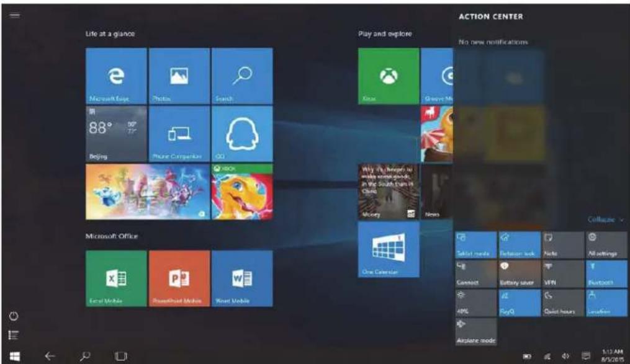The image size is (630, 364).
Task: Toggle Rotation lock quick action
Action: tap(520, 245)
